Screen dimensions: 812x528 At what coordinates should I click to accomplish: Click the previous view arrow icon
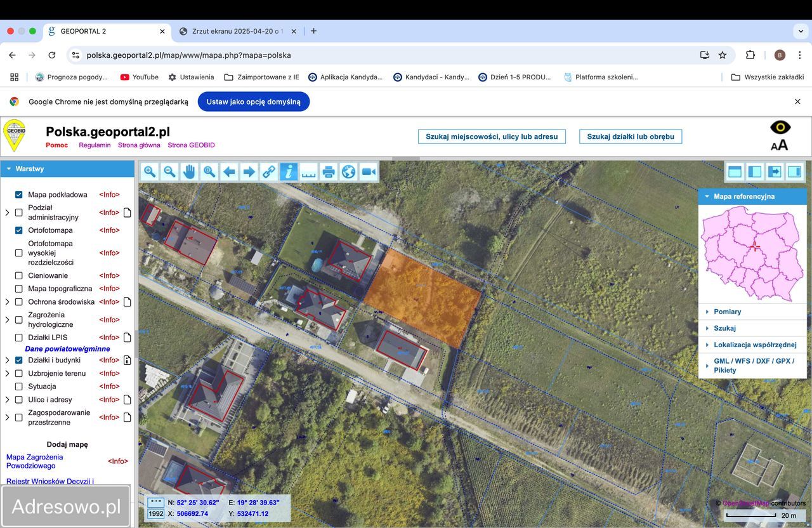pos(229,171)
